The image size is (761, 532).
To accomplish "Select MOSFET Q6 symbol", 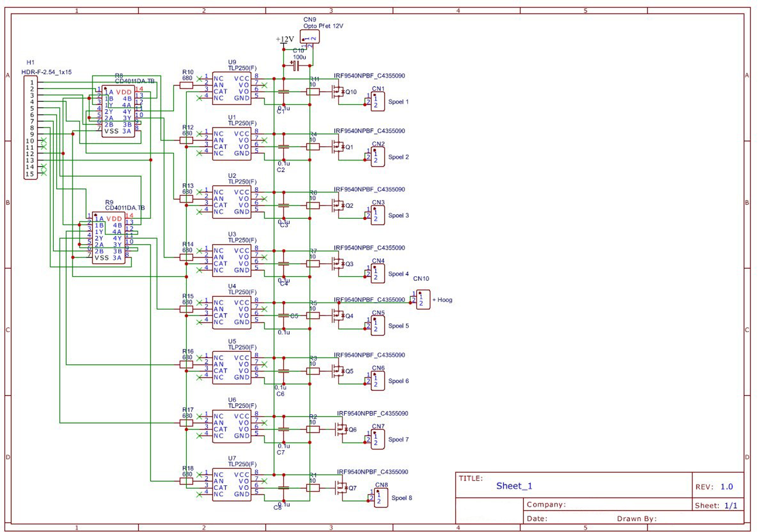I will [x=342, y=430].
